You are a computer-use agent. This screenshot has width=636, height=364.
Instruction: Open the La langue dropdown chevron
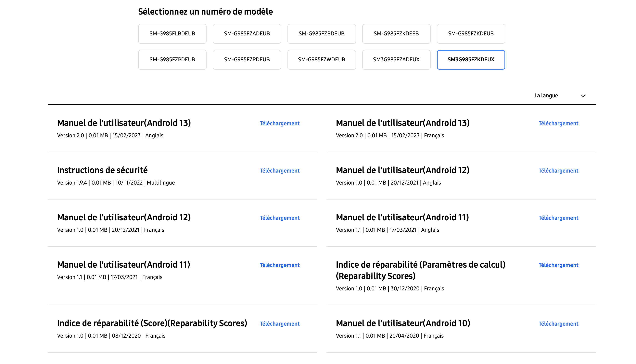tap(583, 96)
